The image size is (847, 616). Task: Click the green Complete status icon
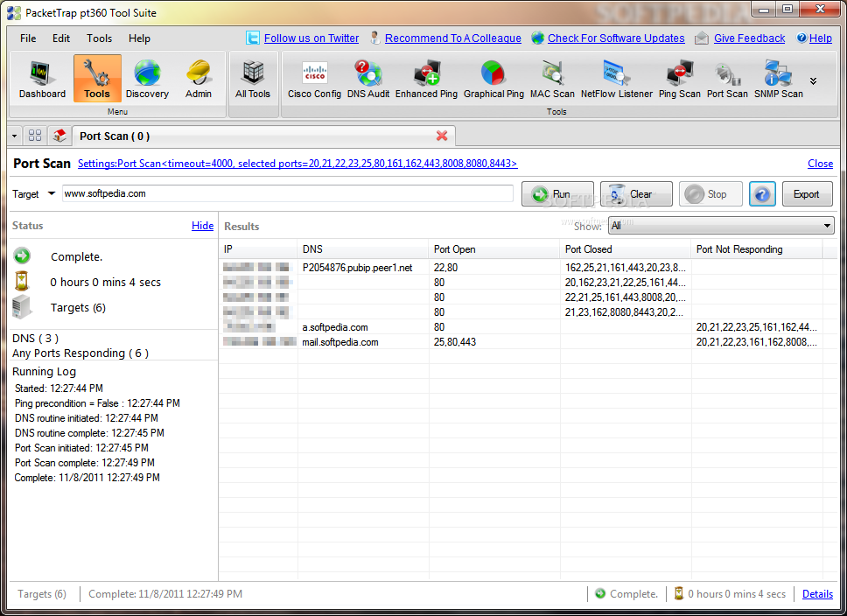tap(22, 255)
